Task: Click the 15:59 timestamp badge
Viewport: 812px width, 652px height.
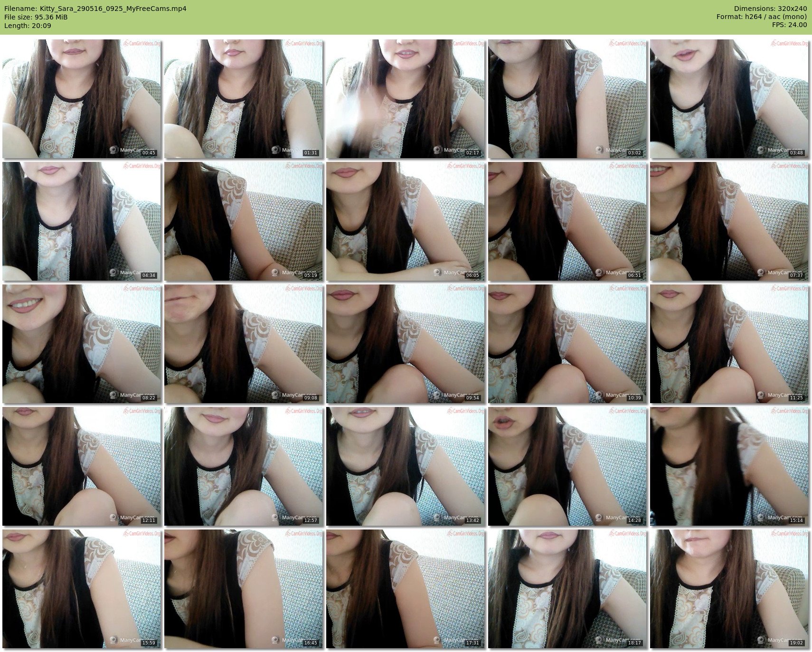Action: [149, 643]
